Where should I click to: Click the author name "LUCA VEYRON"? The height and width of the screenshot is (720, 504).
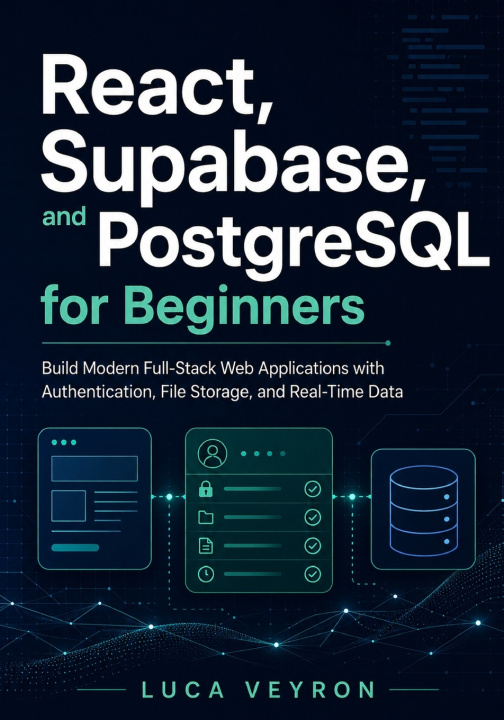pos(258,690)
